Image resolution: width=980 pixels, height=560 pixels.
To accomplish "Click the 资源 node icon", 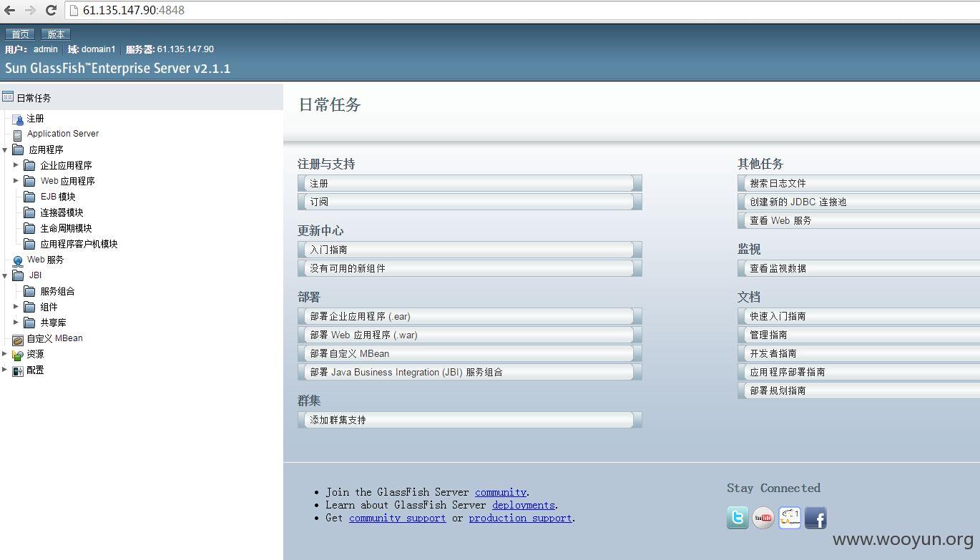I will [18, 355].
